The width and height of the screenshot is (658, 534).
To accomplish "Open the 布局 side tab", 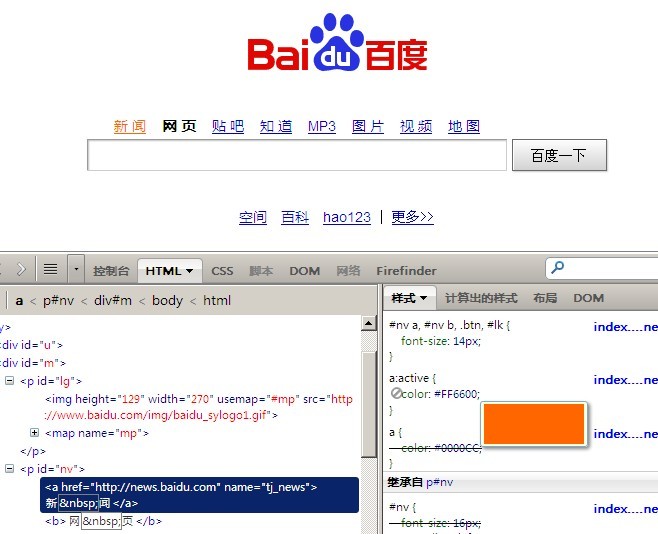I will point(545,298).
